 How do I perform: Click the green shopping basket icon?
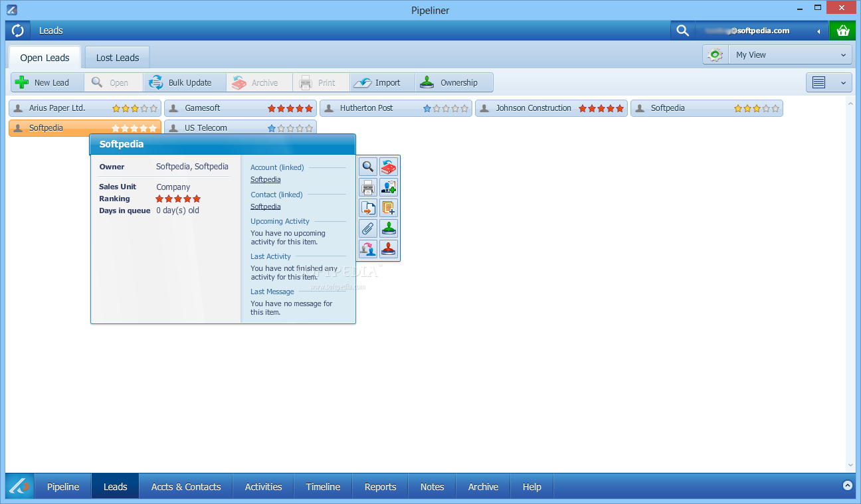tap(842, 31)
